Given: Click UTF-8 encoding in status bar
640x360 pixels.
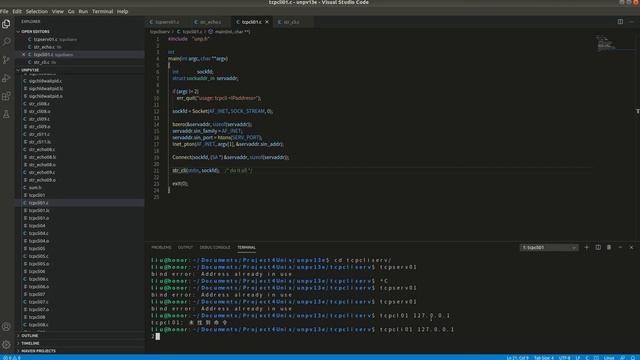Looking at the screenshot, I should pos(564,358).
